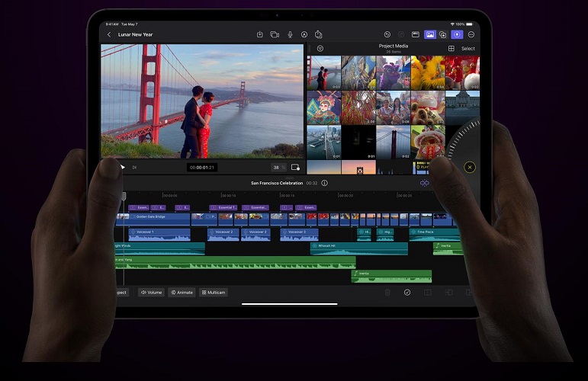The width and height of the screenshot is (588, 381).
Task: Tap the Wi-Fi status icon
Action: pos(452,24)
